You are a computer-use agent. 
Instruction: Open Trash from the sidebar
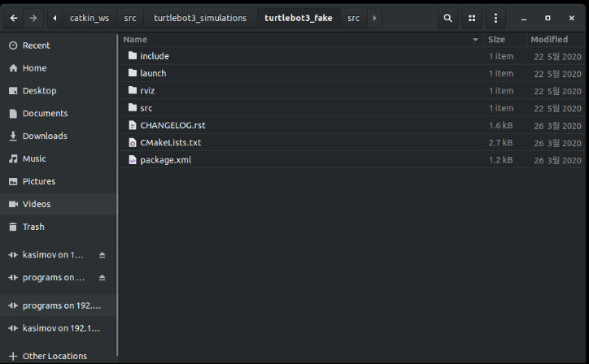tap(33, 227)
